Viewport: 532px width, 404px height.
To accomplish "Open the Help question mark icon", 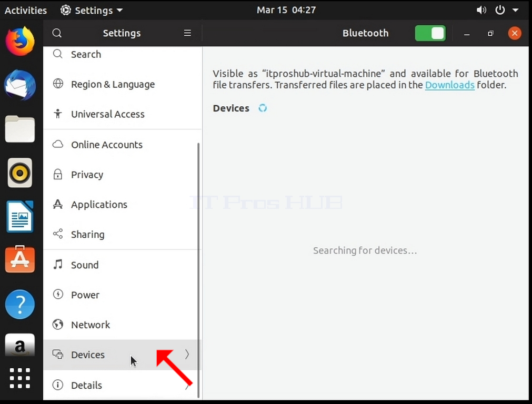I will click(19, 304).
